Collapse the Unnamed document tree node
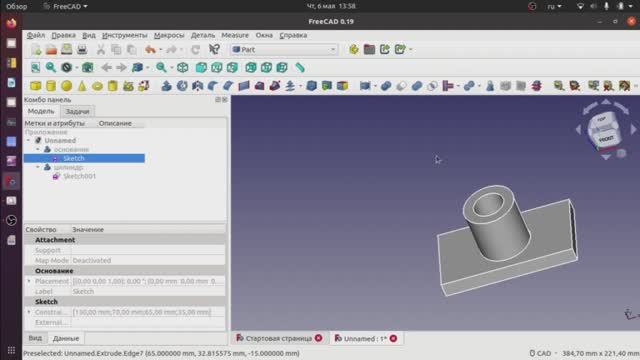640x360 pixels. (x=28, y=140)
